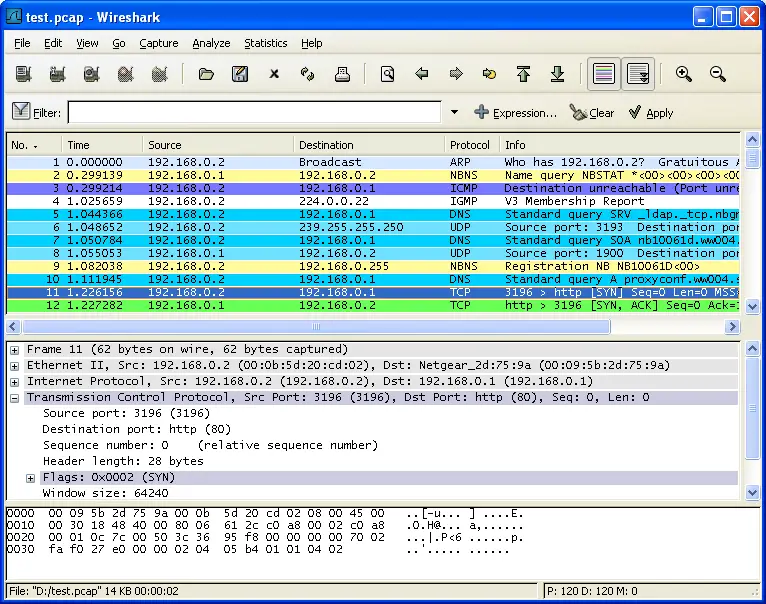
Task: Toggle Colorize packet list button
Action: pyautogui.click(x=603, y=74)
